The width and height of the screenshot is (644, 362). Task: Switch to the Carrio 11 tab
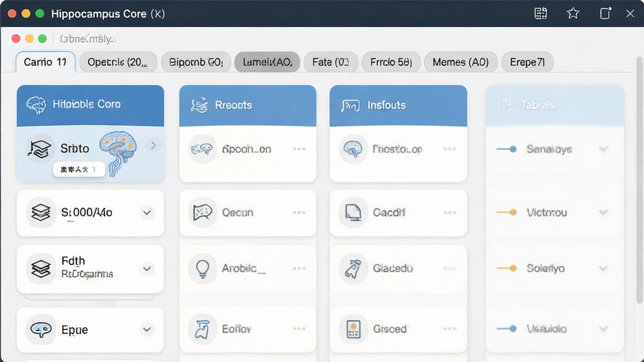(45, 62)
